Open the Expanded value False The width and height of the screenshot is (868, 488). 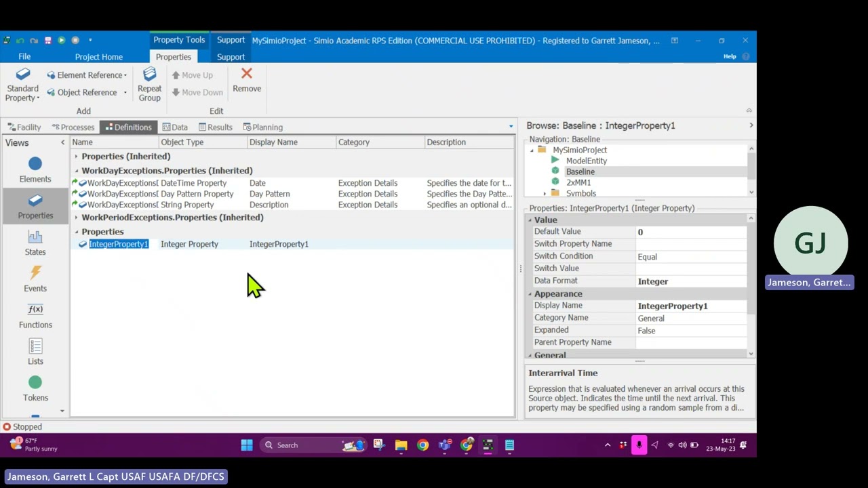[691, 331]
